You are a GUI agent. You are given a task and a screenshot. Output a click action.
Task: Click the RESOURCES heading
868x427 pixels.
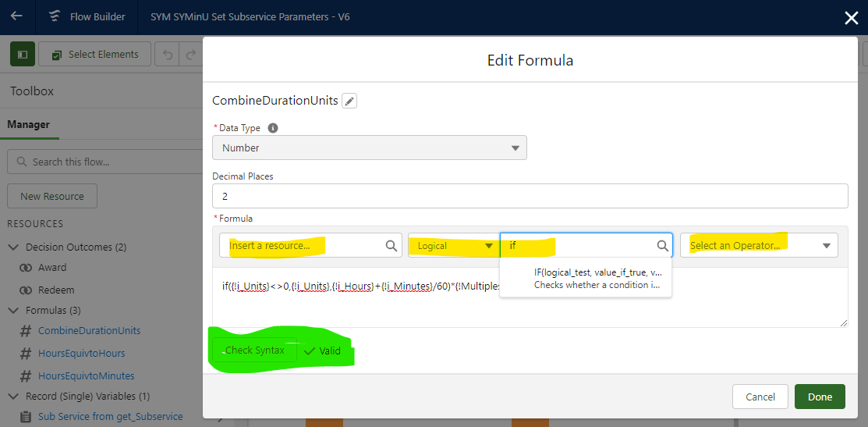click(35, 224)
